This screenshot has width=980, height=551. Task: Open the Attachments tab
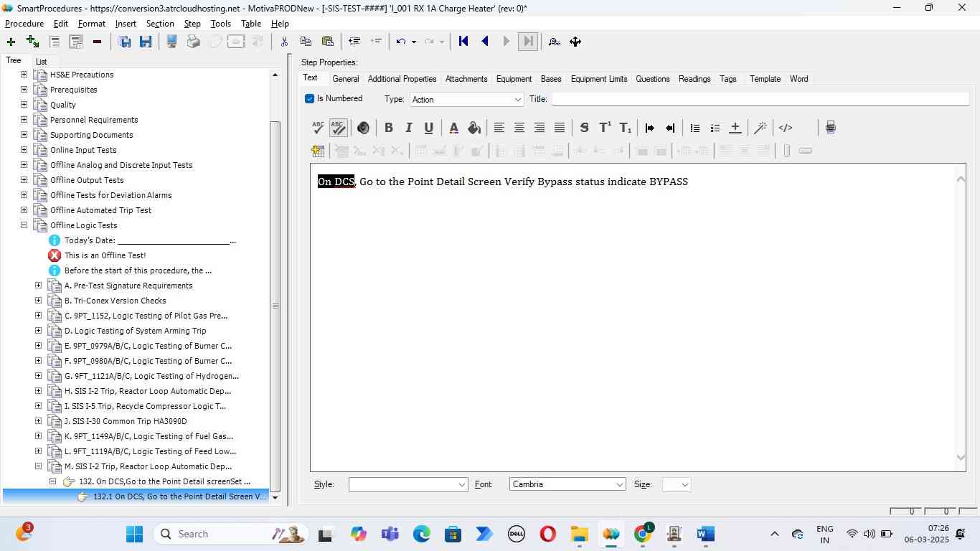466,79
